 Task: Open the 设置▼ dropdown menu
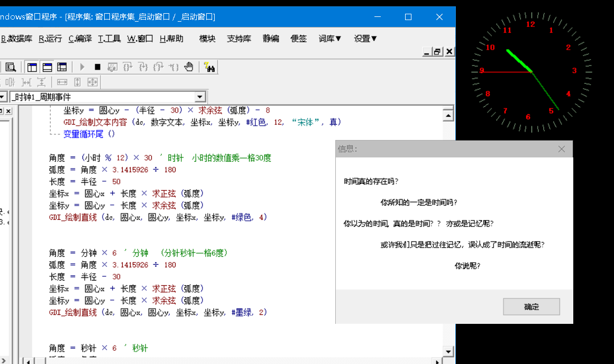pos(365,39)
